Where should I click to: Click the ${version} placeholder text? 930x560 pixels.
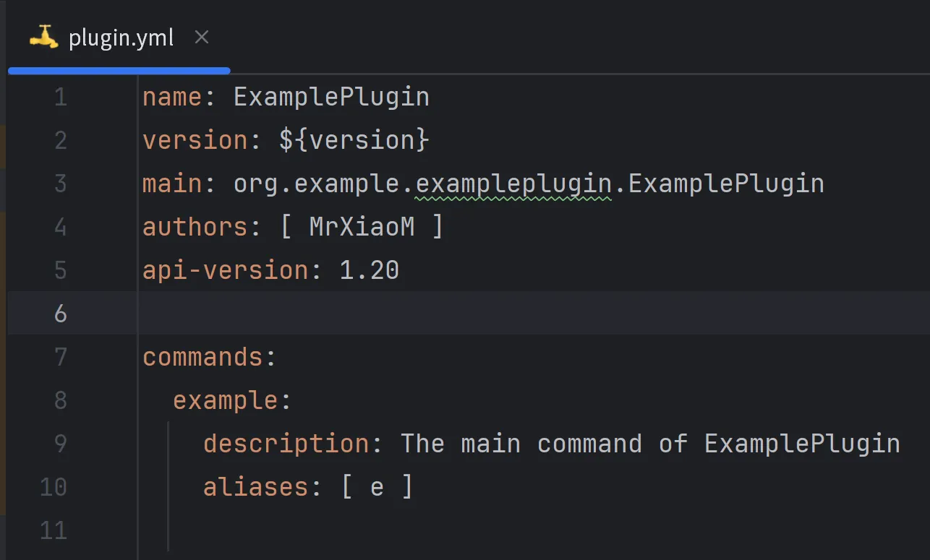(x=354, y=140)
